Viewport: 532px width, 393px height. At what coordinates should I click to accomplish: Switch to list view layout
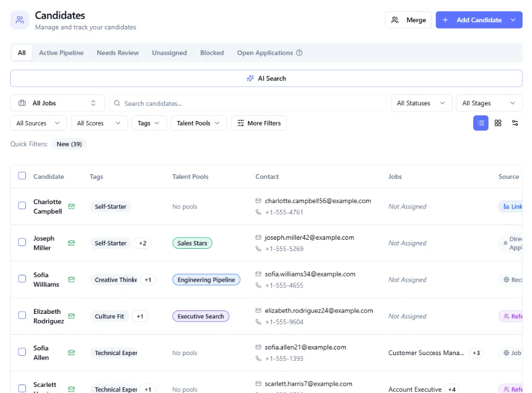coord(481,123)
